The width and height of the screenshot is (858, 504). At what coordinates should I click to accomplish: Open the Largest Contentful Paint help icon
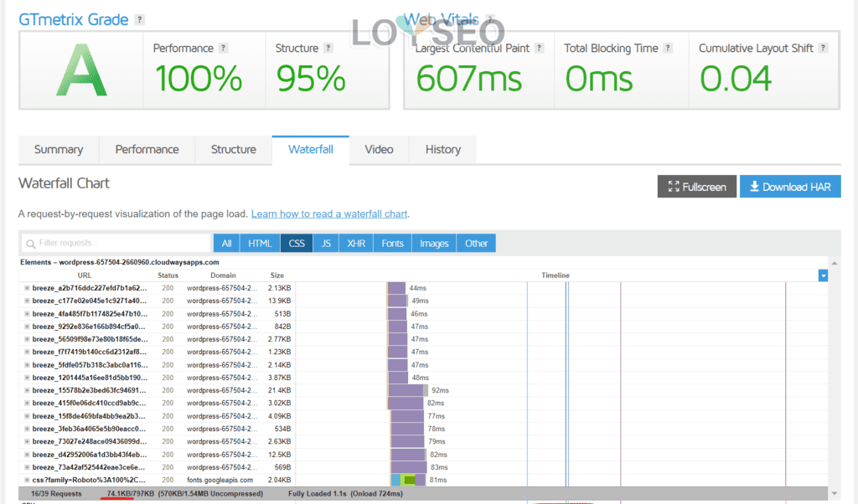pos(540,48)
